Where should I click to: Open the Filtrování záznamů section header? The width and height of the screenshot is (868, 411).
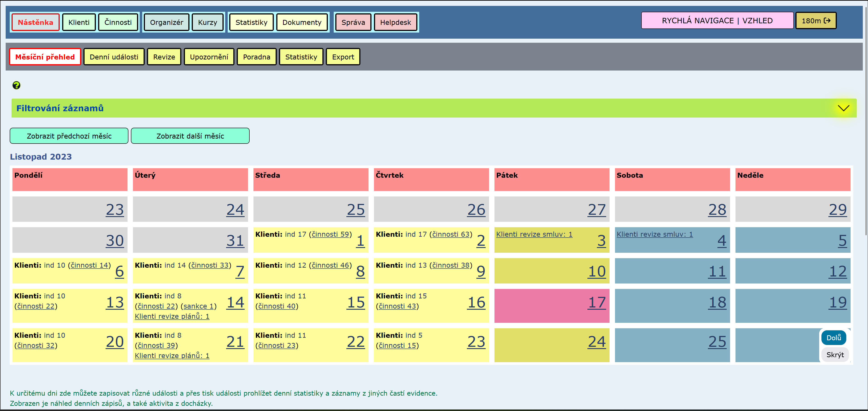(60, 108)
